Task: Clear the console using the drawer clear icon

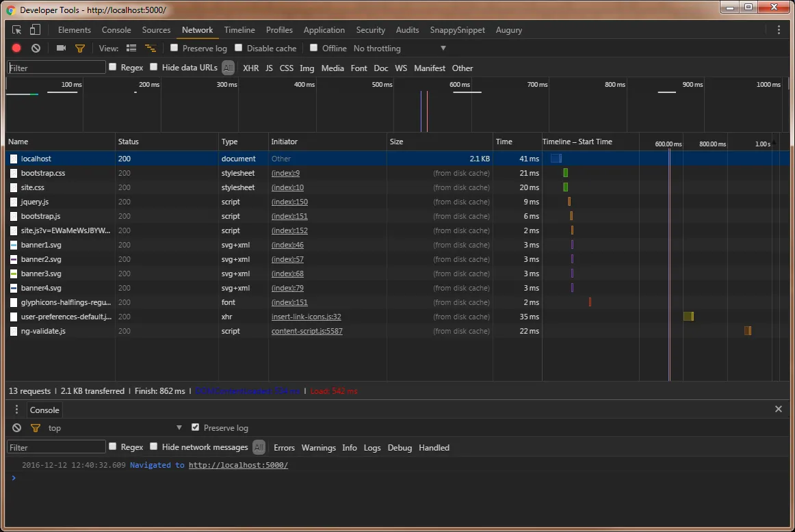Action: click(x=17, y=428)
